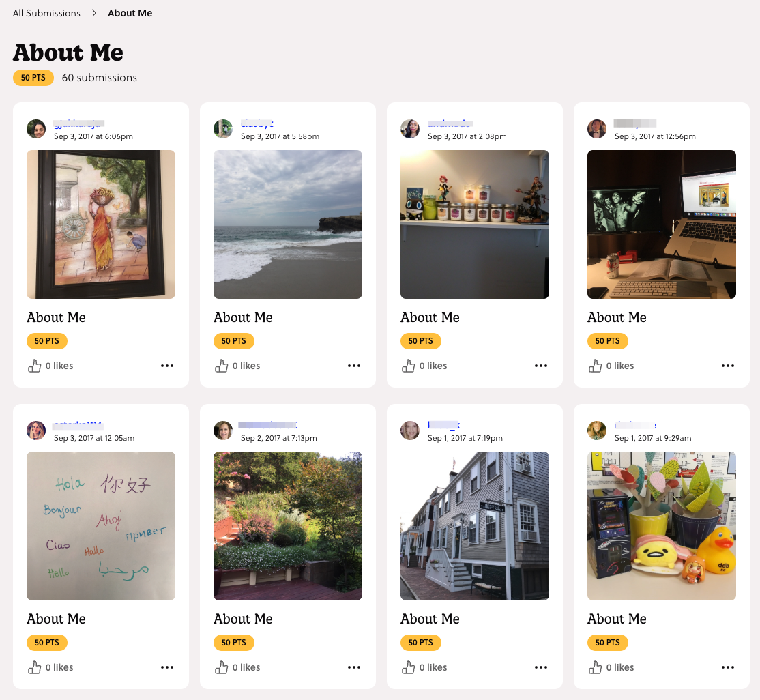Open the overflow menu on the garden submission
The height and width of the screenshot is (700, 760).
pyautogui.click(x=354, y=667)
